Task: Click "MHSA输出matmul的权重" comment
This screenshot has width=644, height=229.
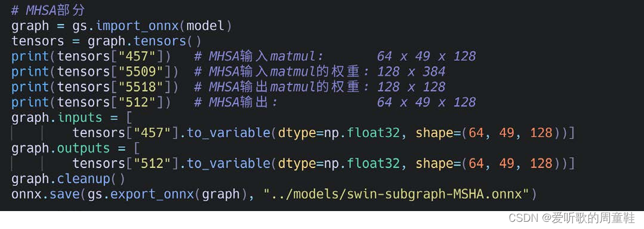Action: point(286,87)
